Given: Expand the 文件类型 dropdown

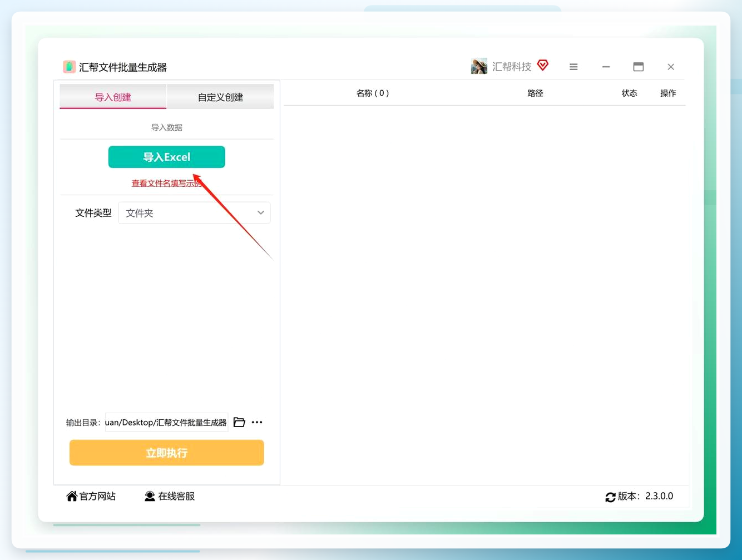Looking at the screenshot, I should (x=194, y=213).
